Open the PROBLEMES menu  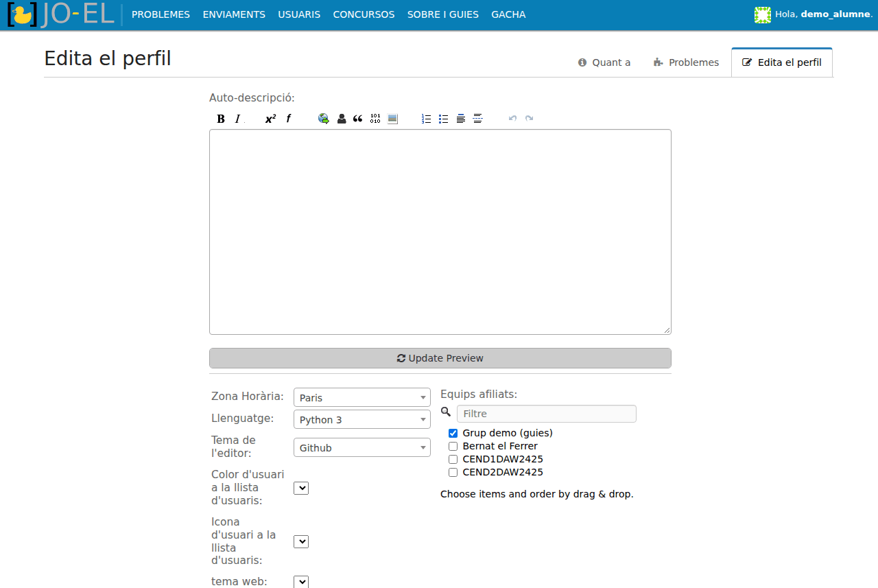161,14
